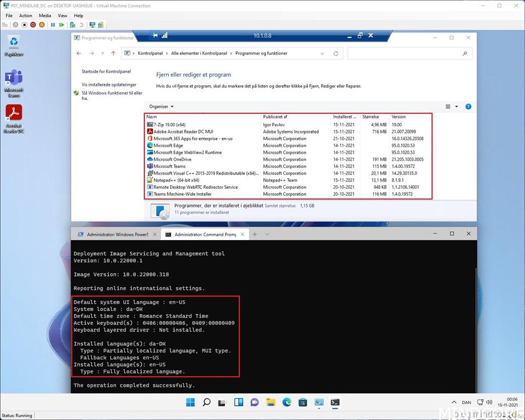Refresh the Control Panel address bar

336,54
